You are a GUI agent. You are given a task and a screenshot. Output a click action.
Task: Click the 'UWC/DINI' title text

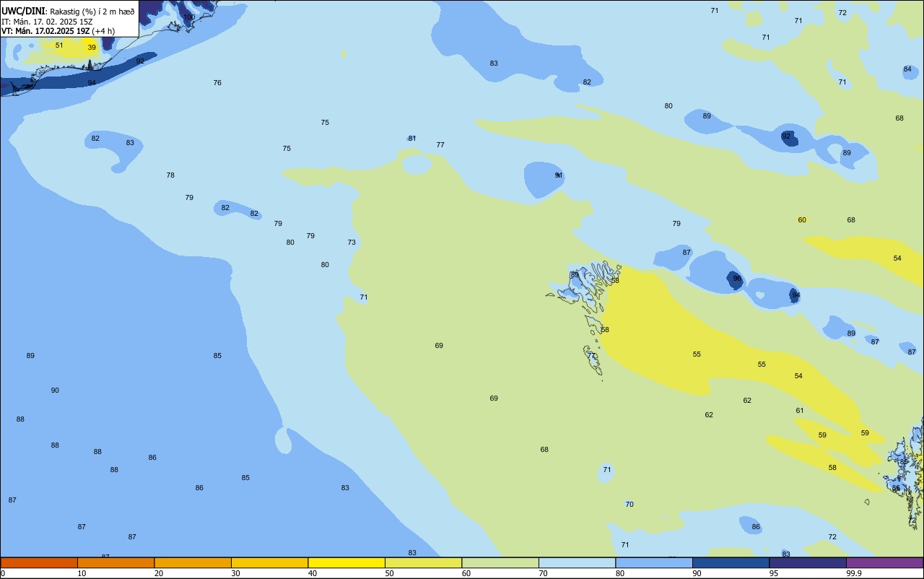click(23, 11)
